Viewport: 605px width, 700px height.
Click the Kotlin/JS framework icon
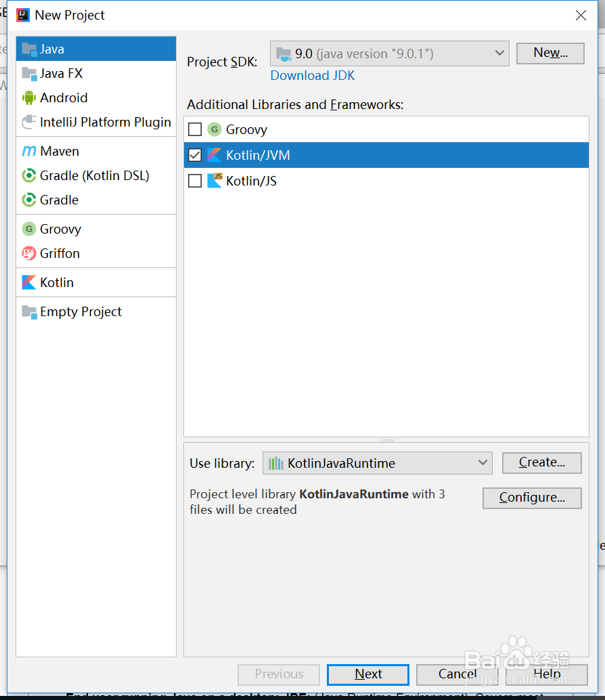coord(215,180)
